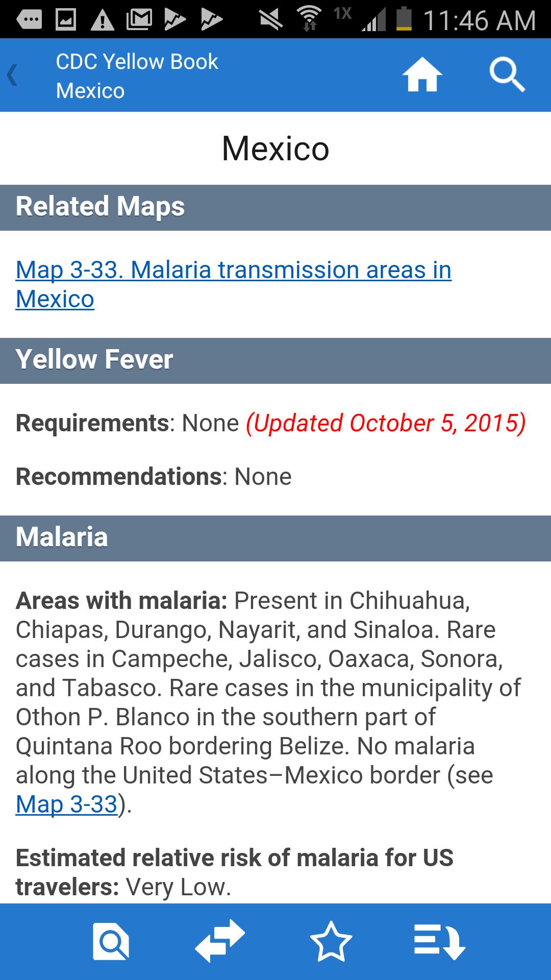Collapse the Malaria section header
Viewport: 551px width, 980px height.
point(275,538)
